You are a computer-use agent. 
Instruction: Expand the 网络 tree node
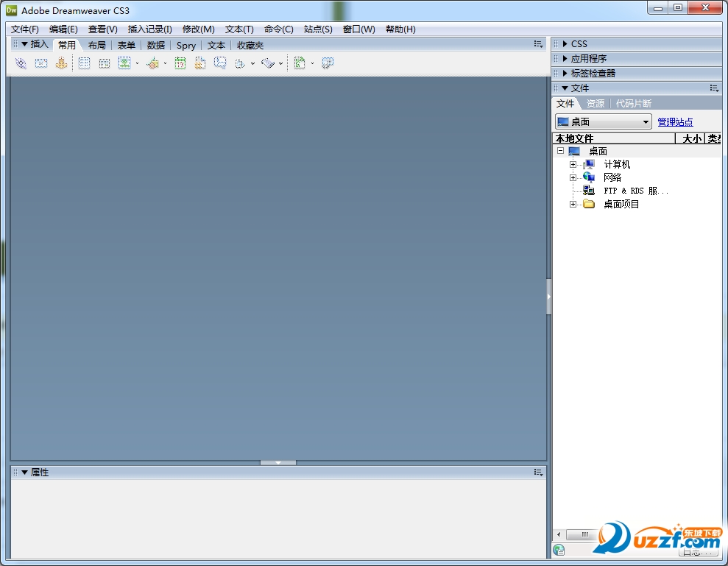pos(573,178)
